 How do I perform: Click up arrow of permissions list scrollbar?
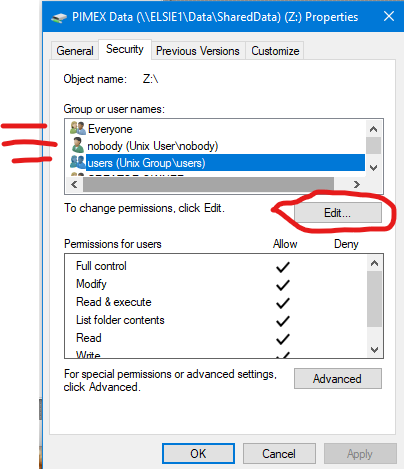click(375, 263)
